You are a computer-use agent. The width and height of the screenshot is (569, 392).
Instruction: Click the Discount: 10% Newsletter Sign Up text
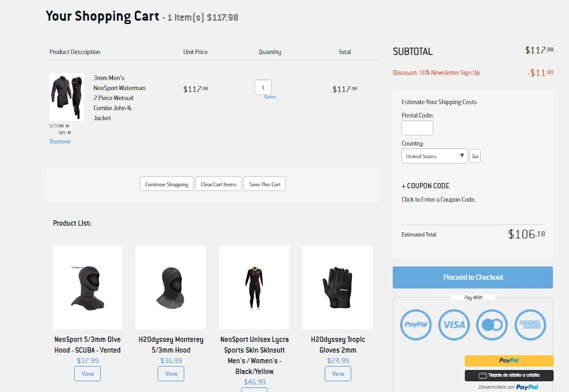436,73
